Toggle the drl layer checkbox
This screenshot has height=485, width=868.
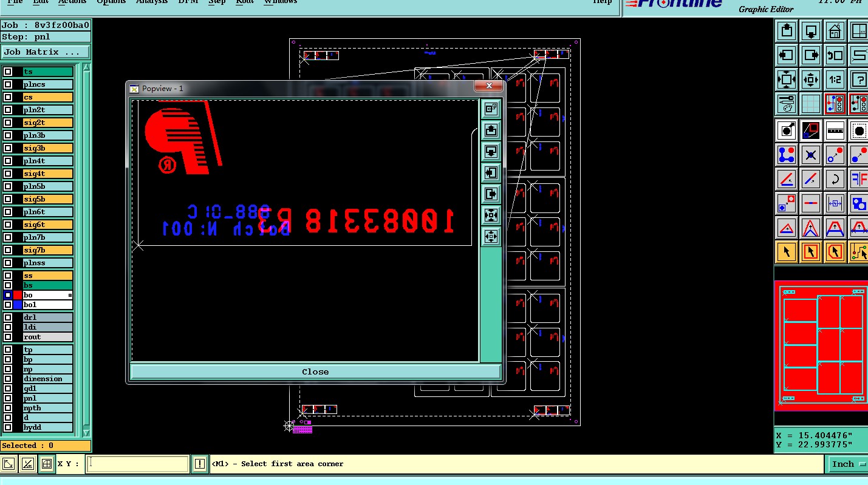(8, 317)
